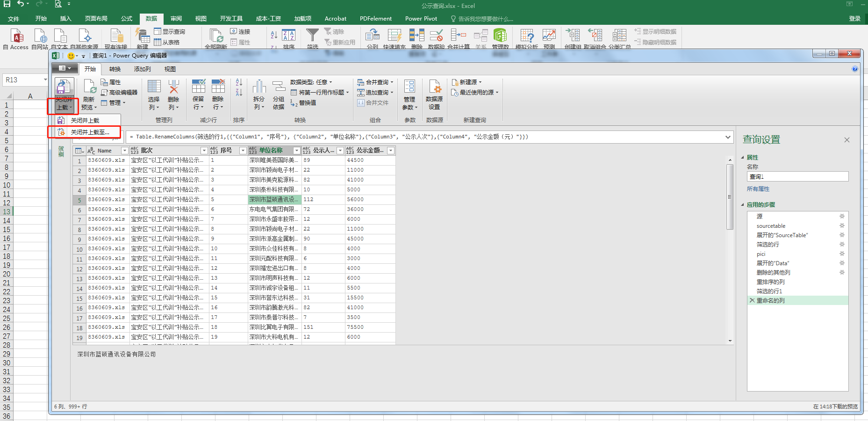The image size is (868, 421).
Task: Click Excel's 显示查询 in the ribbon
Action: click(170, 31)
